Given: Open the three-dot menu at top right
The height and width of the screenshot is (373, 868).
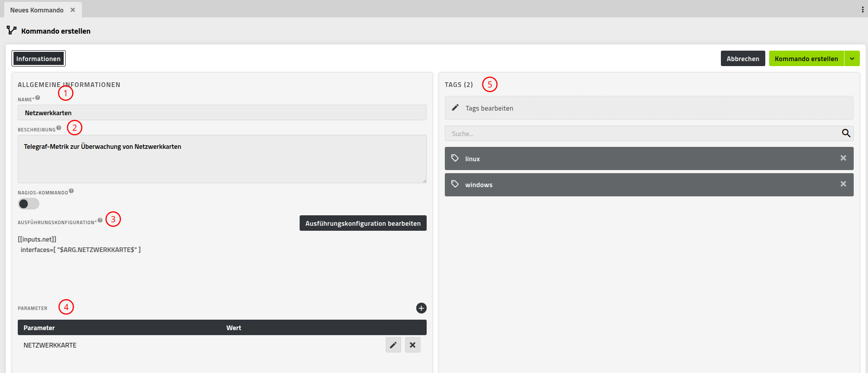Looking at the screenshot, I should click(863, 10).
